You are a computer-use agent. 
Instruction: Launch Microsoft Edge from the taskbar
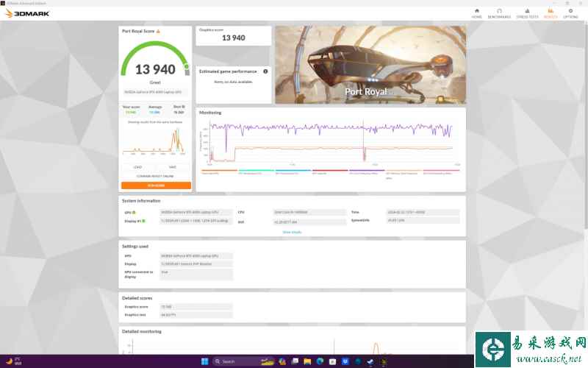point(320,361)
